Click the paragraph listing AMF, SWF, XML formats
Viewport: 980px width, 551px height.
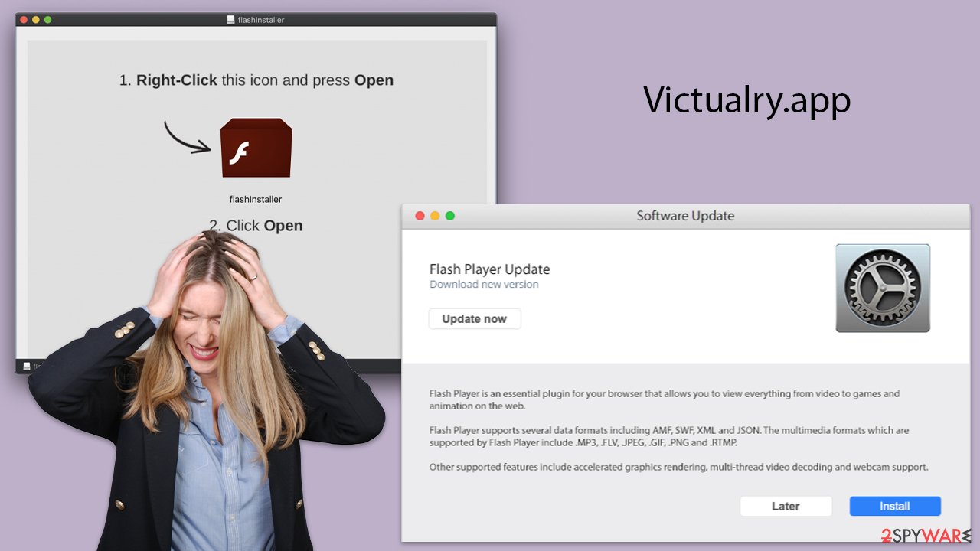point(669,436)
